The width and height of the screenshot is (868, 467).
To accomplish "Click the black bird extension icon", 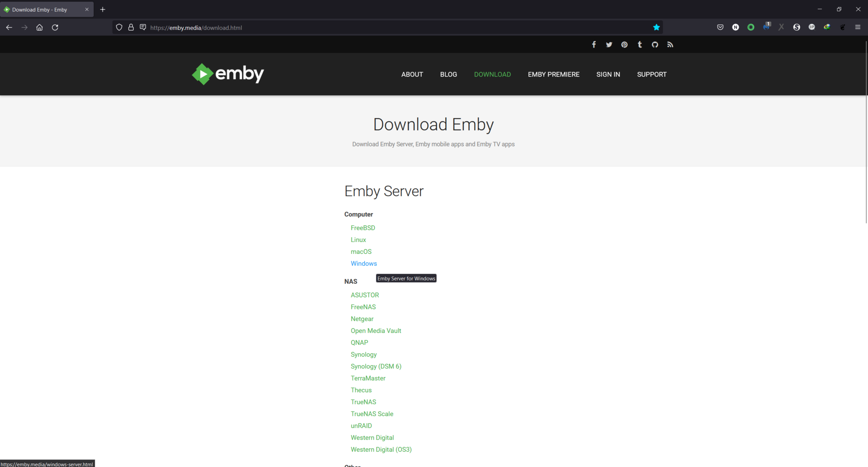I will pyautogui.click(x=842, y=27).
